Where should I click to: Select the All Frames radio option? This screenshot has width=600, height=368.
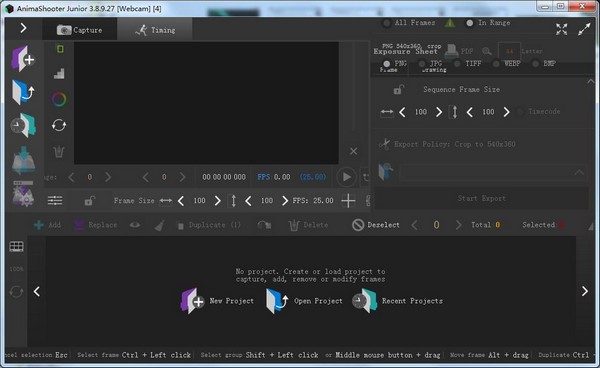coord(387,23)
